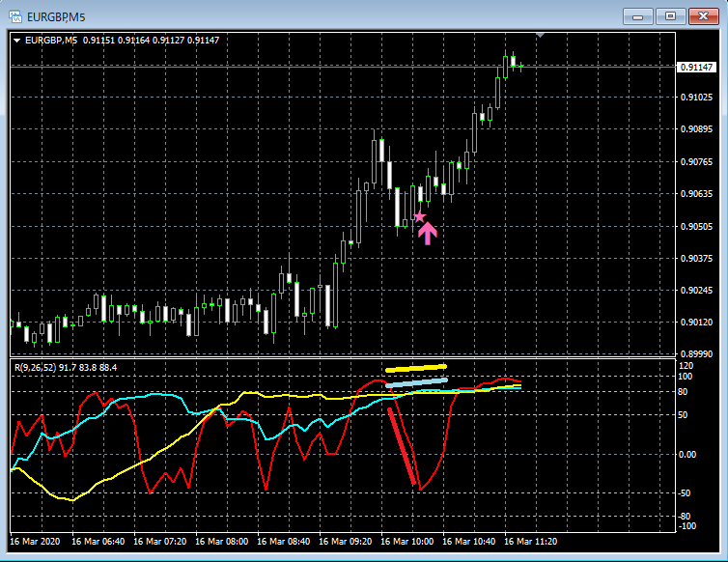Click the time label 16 Mar 08:40

pyautogui.click(x=283, y=541)
